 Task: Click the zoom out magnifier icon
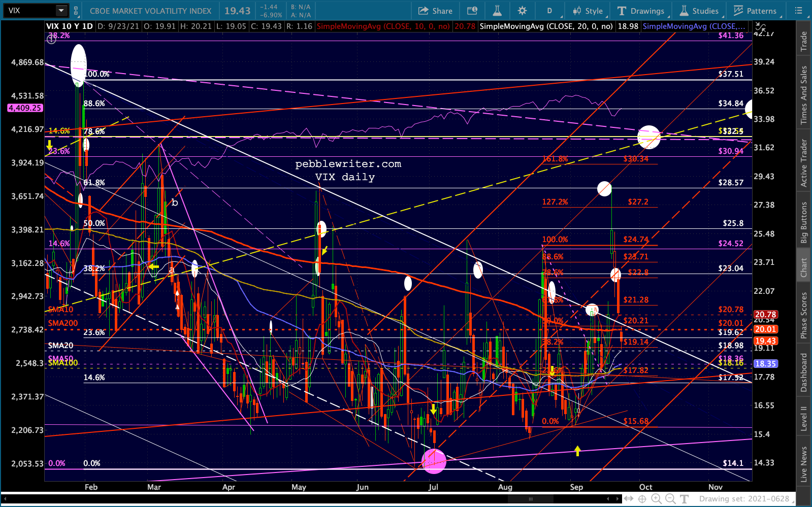tap(670, 499)
